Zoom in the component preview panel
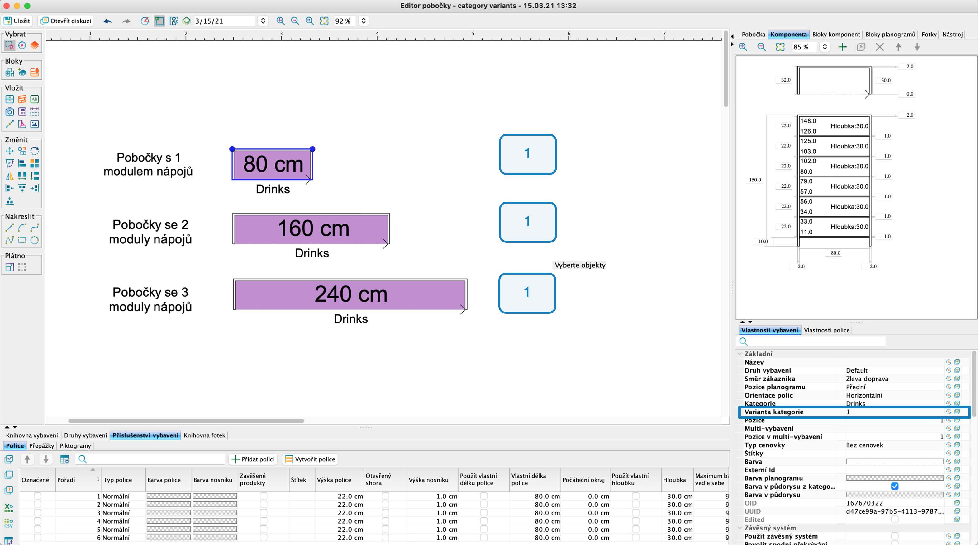The image size is (980, 546). [x=743, y=47]
